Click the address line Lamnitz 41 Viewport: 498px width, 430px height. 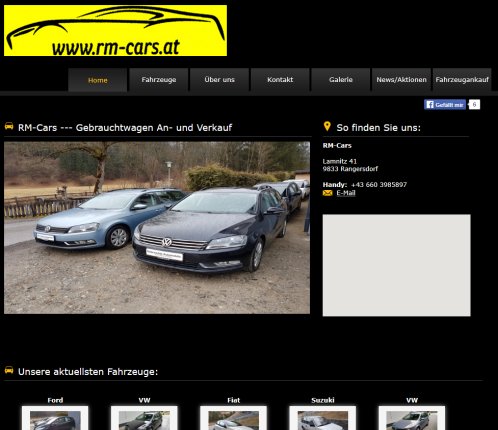tap(340, 161)
